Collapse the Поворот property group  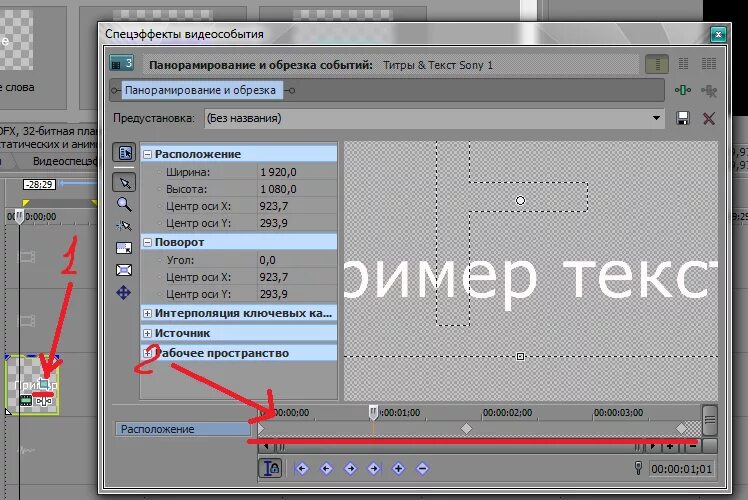pyautogui.click(x=148, y=242)
